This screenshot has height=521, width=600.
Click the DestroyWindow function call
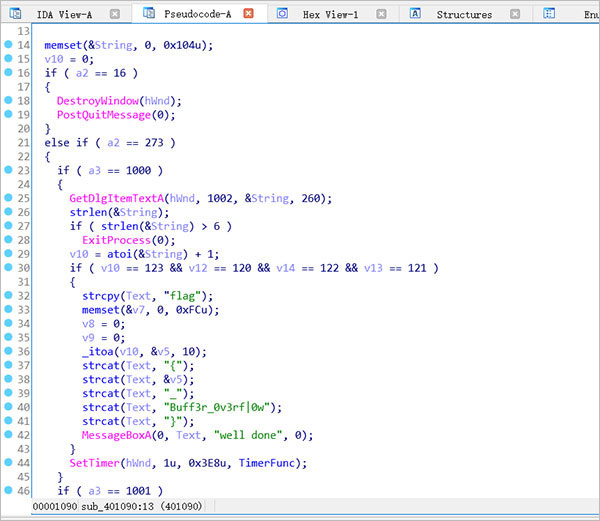click(x=96, y=101)
